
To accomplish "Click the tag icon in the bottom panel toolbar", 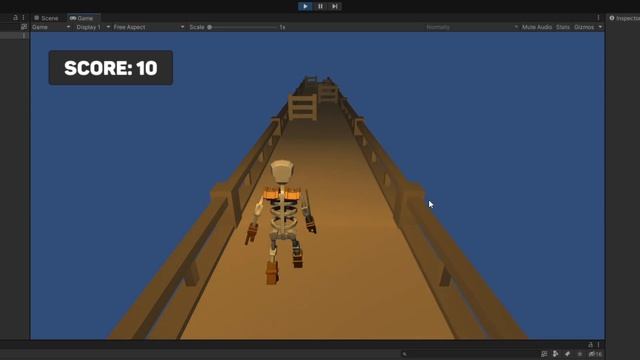I will pyautogui.click(x=567, y=354).
